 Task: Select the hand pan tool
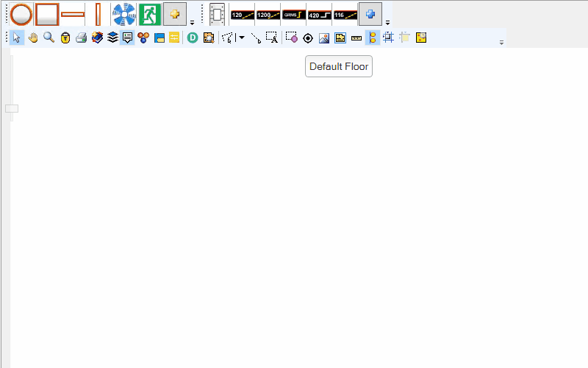click(x=33, y=38)
